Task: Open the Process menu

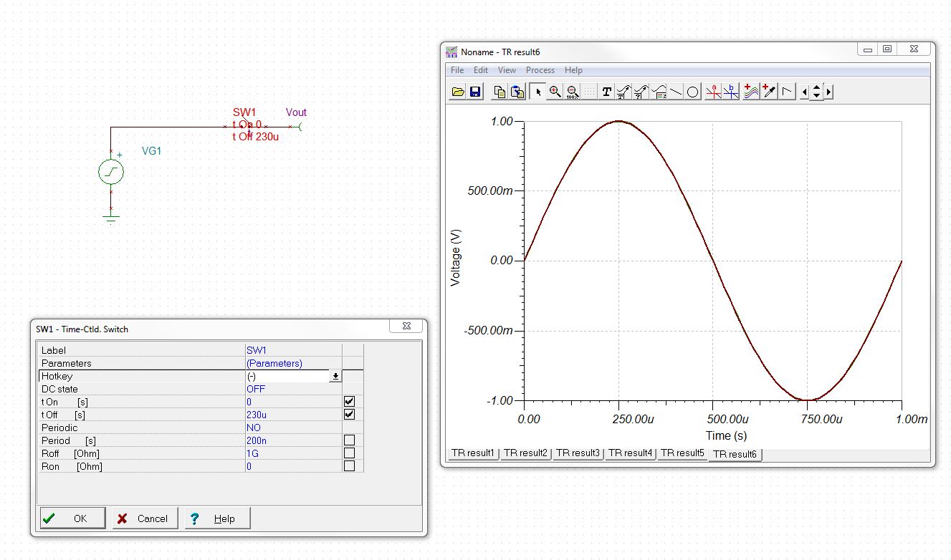Action: click(x=540, y=69)
